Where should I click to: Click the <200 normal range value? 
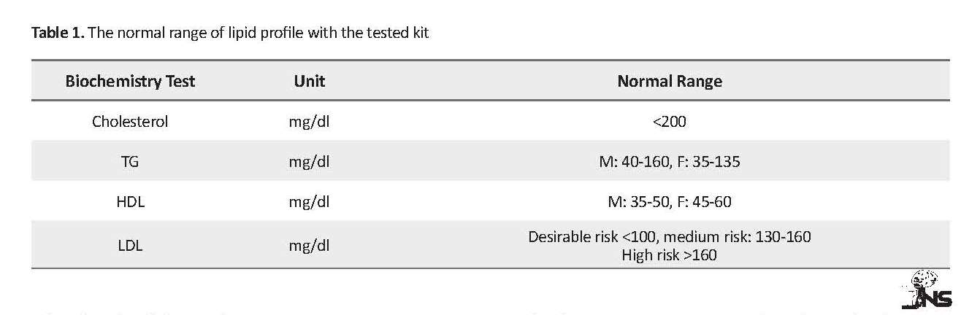pyautogui.click(x=670, y=122)
